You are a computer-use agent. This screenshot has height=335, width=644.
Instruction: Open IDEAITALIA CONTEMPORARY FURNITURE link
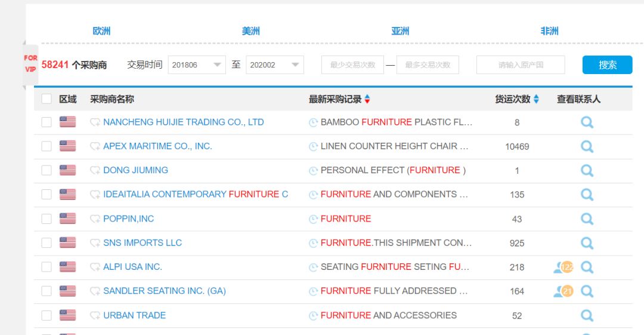coord(196,194)
